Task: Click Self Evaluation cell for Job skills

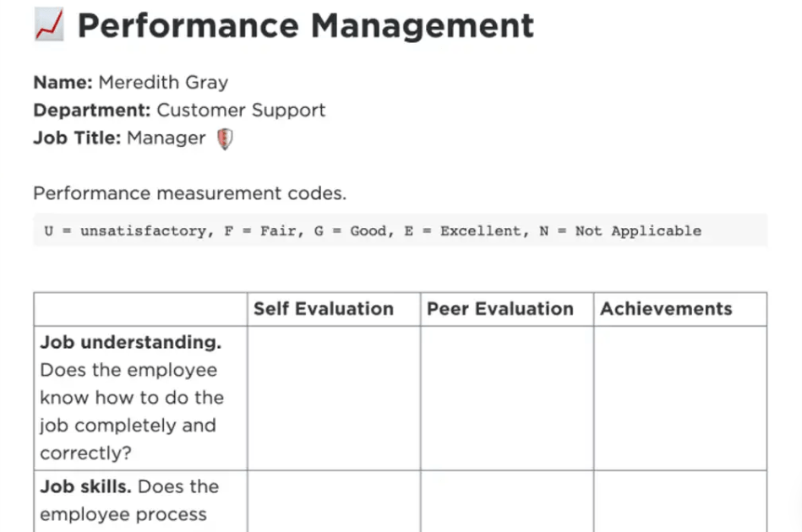Action: pyautogui.click(x=334, y=502)
